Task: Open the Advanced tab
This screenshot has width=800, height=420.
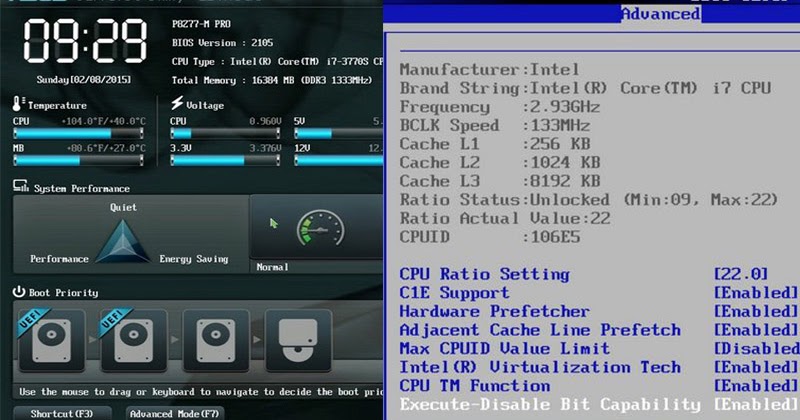Action: click(x=661, y=14)
